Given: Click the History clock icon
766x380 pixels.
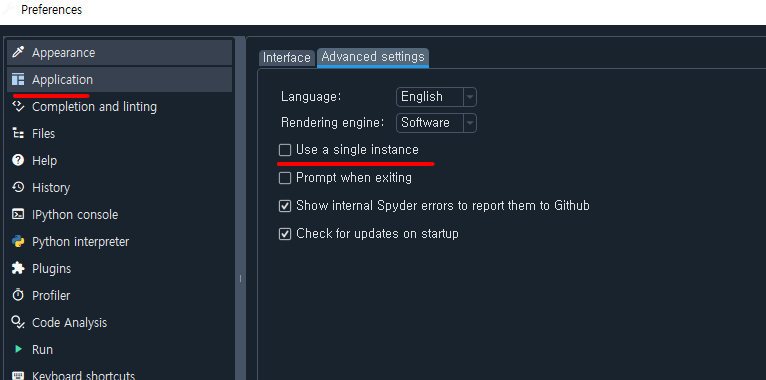Looking at the screenshot, I should tap(18, 188).
